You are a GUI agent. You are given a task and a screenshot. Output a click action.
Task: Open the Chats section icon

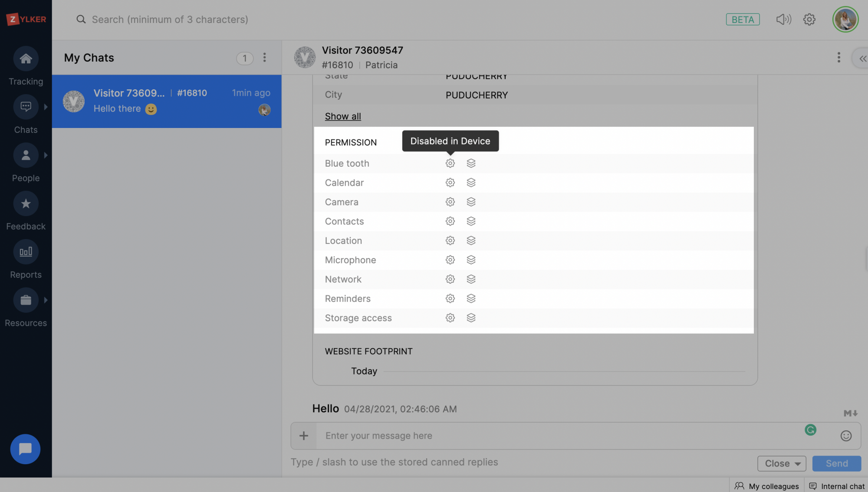(26, 107)
